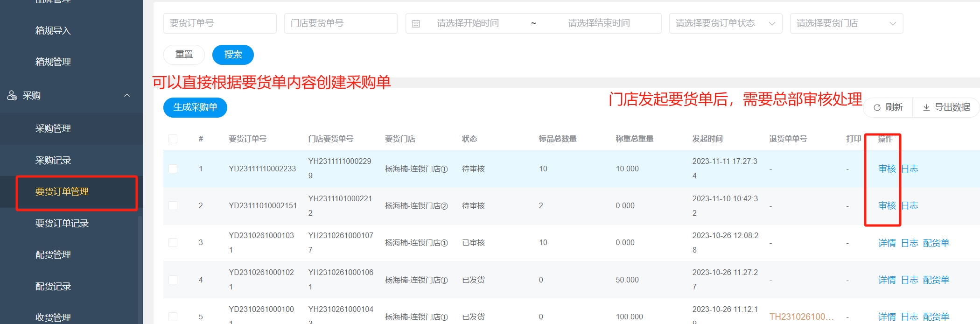The height and width of the screenshot is (324, 980).
Task: Click the 导出数据 download icon button
Action: click(x=946, y=107)
